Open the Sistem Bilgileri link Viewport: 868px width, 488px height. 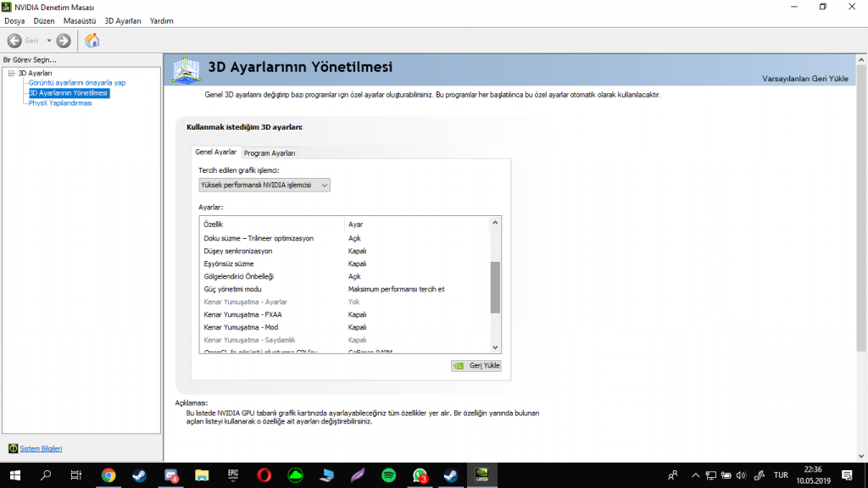(41, 449)
